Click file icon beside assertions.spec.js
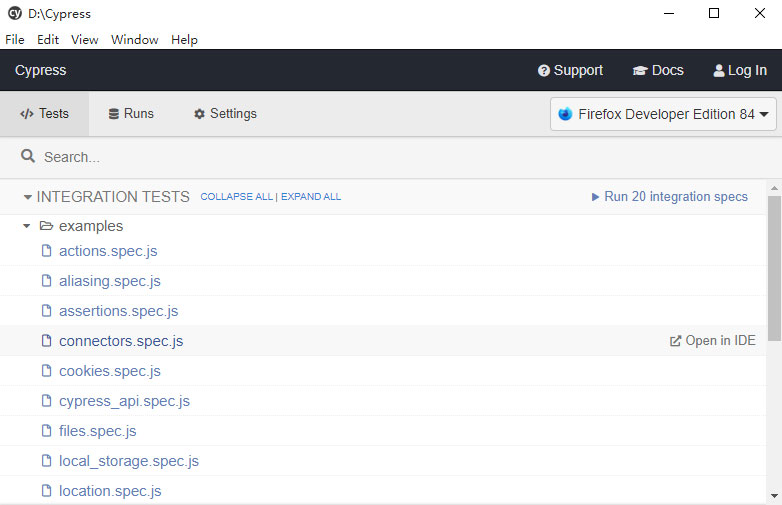Image resolution: width=782 pixels, height=505 pixels. click(x=46, y=311)
